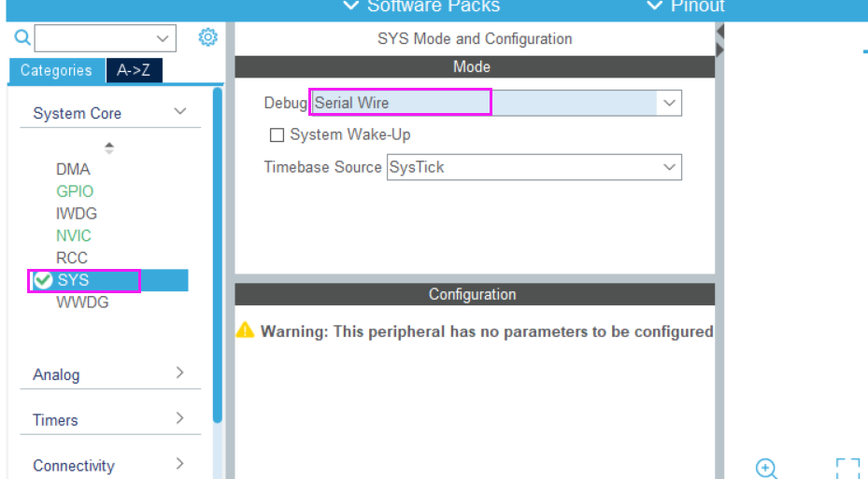Click the category list vertical scrollbar
The image size is (868, 479).
tap(218, 255)
